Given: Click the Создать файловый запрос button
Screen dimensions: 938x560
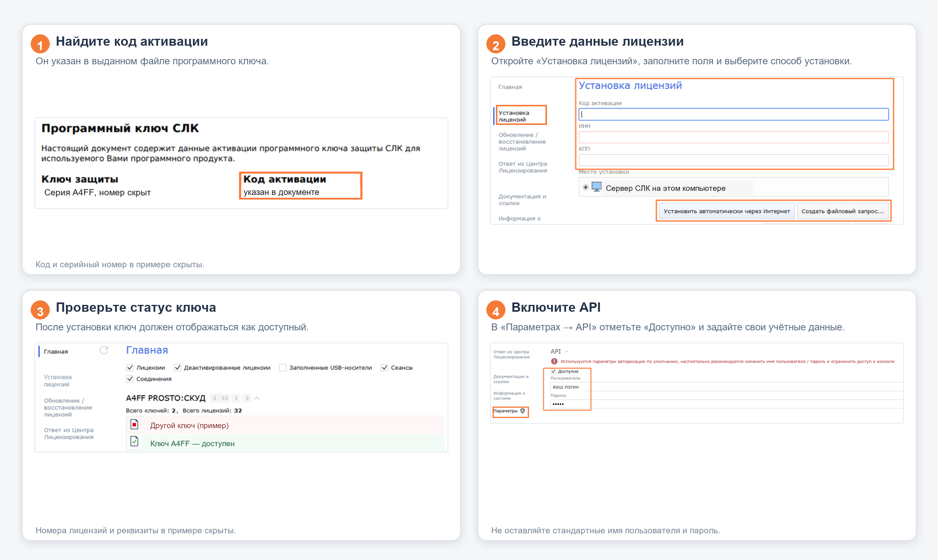Looking at the screenshot, I should tap(843, 211).
